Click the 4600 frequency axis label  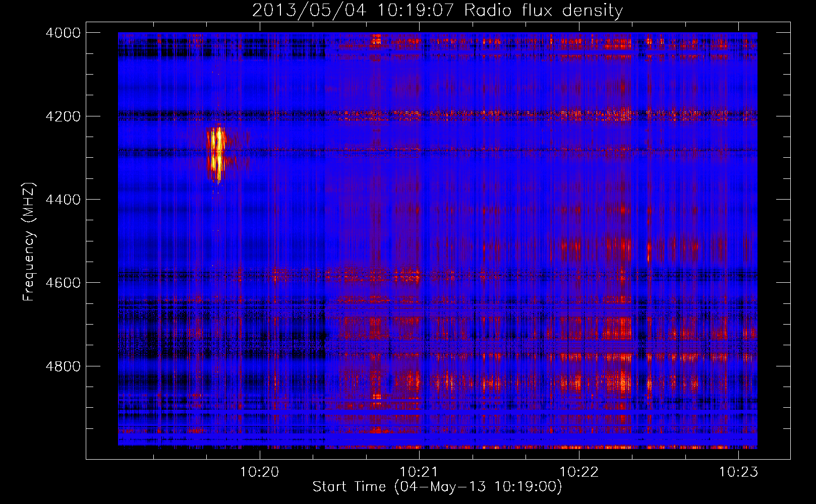click(x=63, y=283)
